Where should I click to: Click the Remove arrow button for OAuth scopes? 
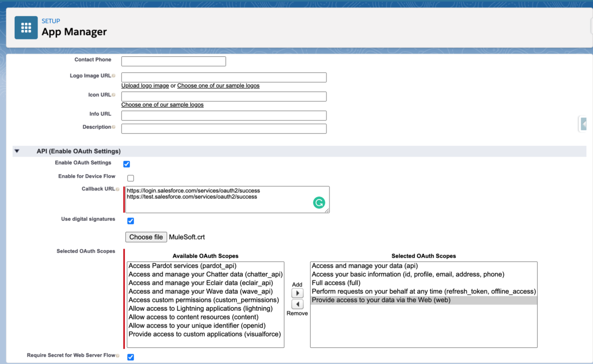297,304
